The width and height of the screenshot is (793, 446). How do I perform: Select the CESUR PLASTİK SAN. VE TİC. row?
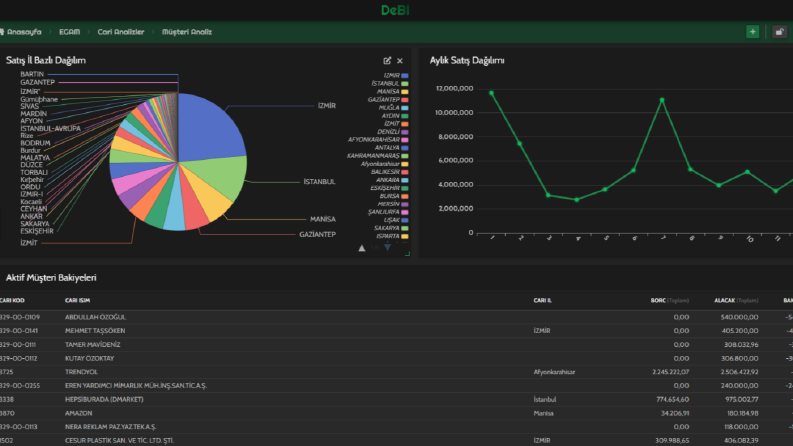click(x=396, y=440)
